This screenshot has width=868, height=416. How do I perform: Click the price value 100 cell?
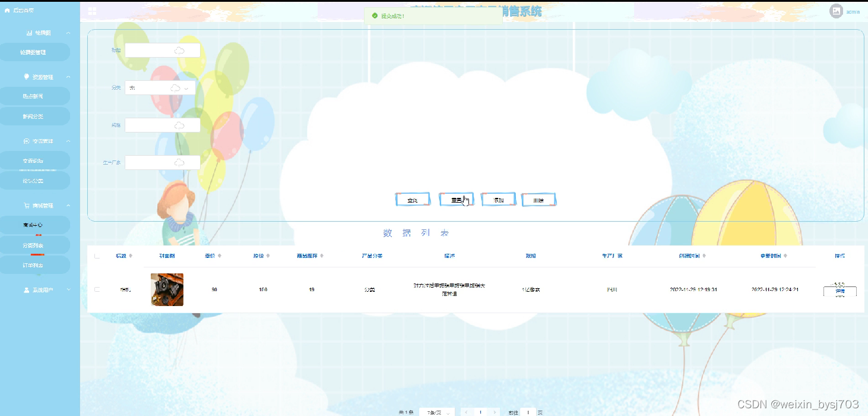tap(263, 289)
